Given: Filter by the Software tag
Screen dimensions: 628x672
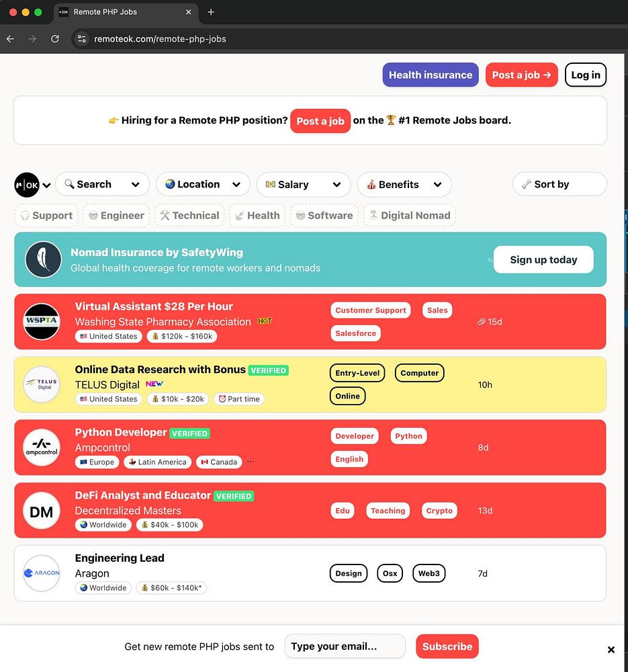Looking at the screenshot, I should (324, 215).
